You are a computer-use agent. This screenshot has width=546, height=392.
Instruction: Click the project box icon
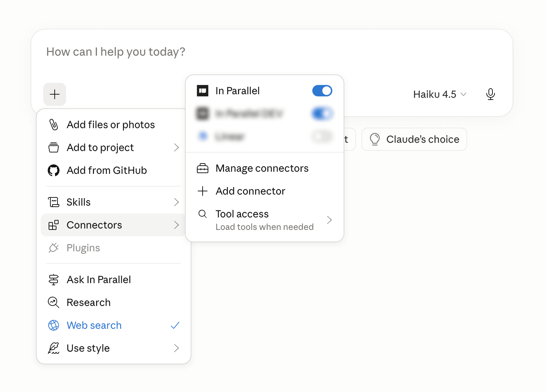[x=54, y=147]
